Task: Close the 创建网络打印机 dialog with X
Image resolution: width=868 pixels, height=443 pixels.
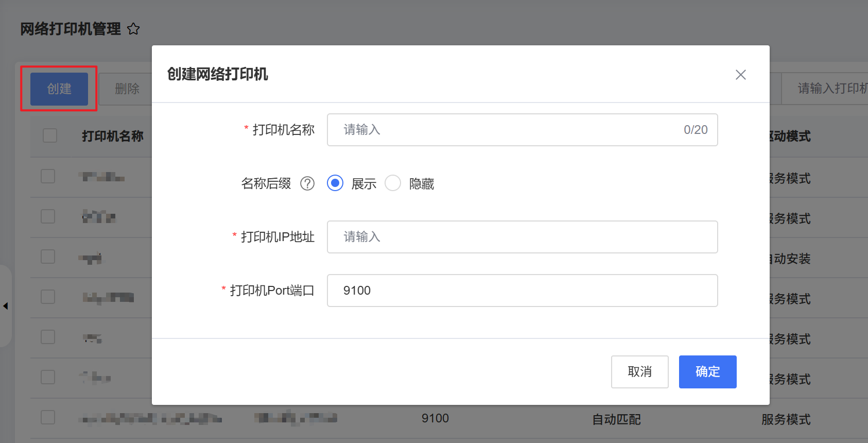Action: coord(740,75)
